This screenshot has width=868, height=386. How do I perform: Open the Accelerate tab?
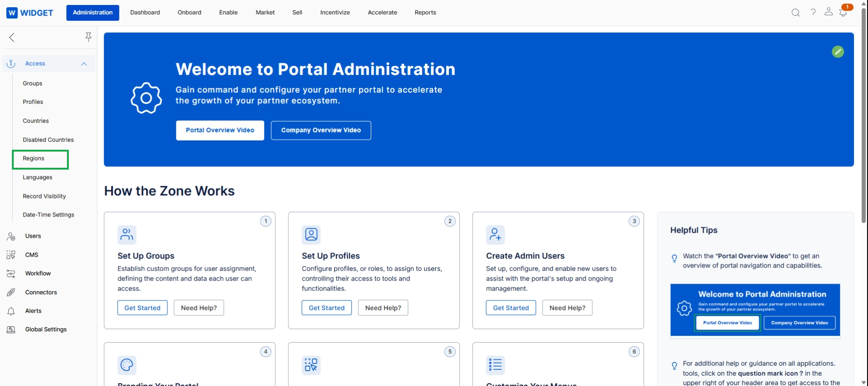tap(382, 13)
